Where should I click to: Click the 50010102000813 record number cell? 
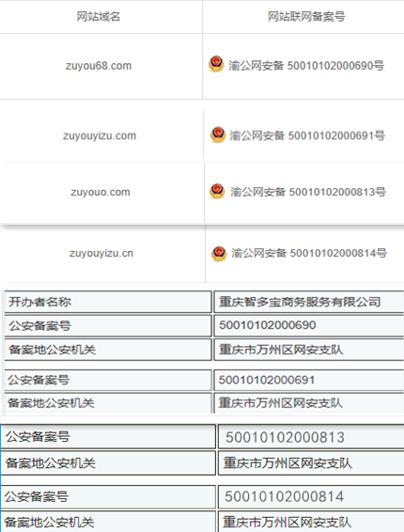pos(311,437)
